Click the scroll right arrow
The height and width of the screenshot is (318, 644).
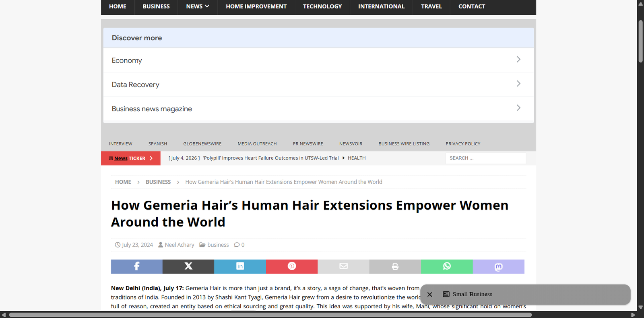click(x=633, y=315)
